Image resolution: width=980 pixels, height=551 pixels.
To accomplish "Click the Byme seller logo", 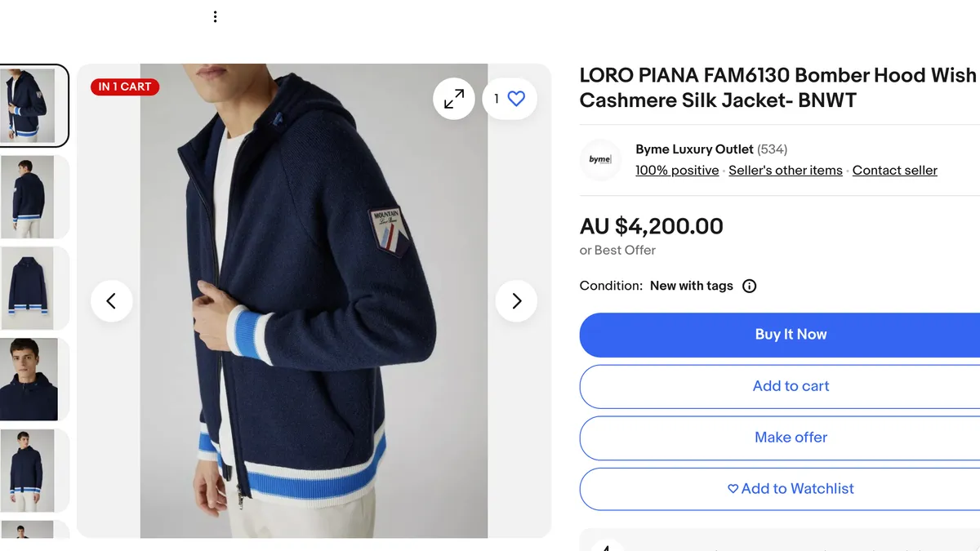I will pos(600,159).
